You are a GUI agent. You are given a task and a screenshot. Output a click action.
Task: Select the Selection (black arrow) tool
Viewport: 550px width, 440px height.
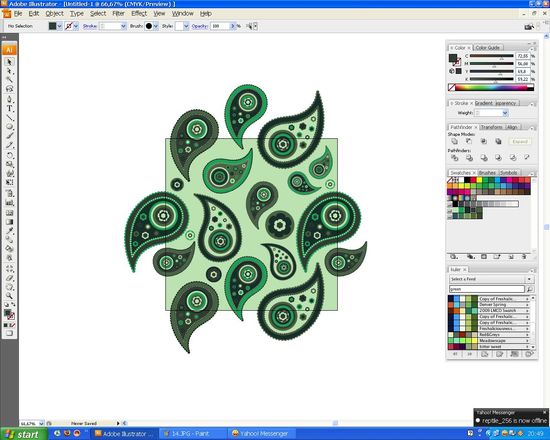(x=9, y=62)
